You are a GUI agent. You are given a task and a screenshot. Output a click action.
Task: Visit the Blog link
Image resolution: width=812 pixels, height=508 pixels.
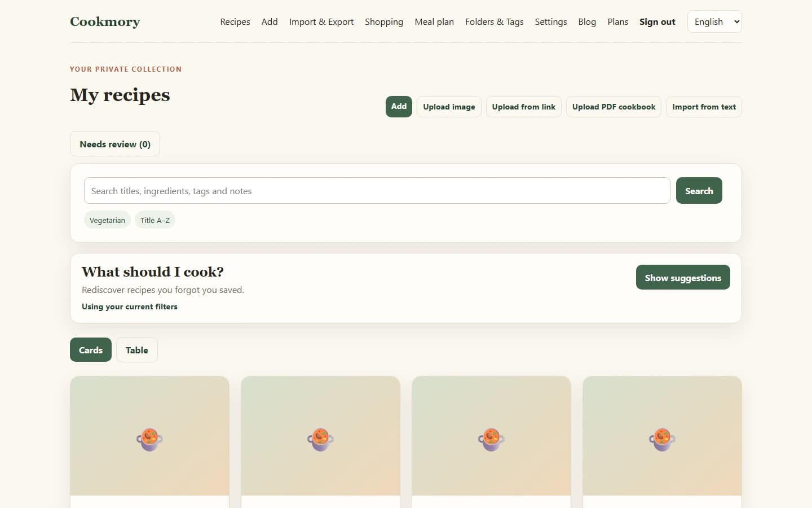[587, 21]
